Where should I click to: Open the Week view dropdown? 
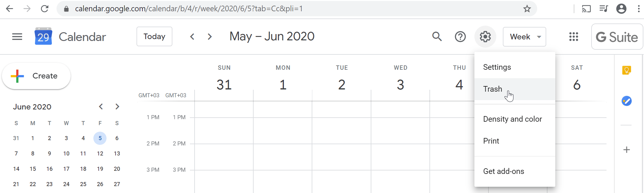(x=524, y=37)
